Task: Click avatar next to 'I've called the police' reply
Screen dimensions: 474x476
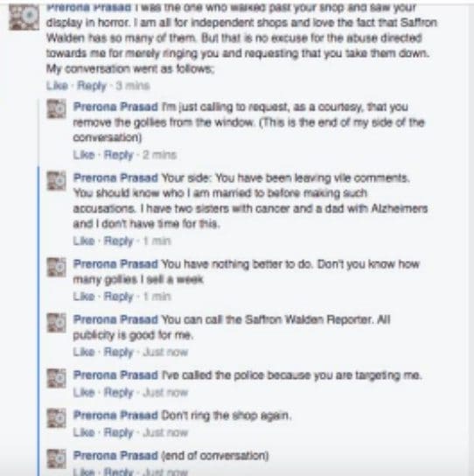Action: (57, 378)
